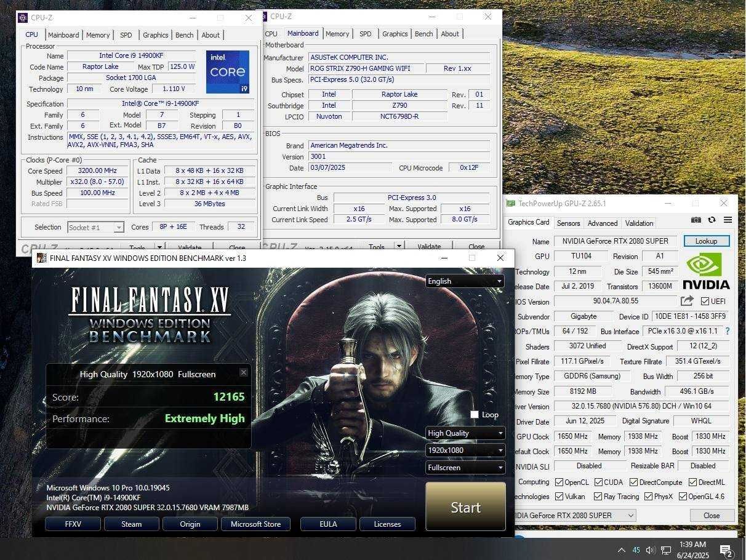Click the GPU-Z Name field NVIDIA GeForce RTX 2080 SUPER
This screenshot has width=746, height=560.
tap(616, 241)
